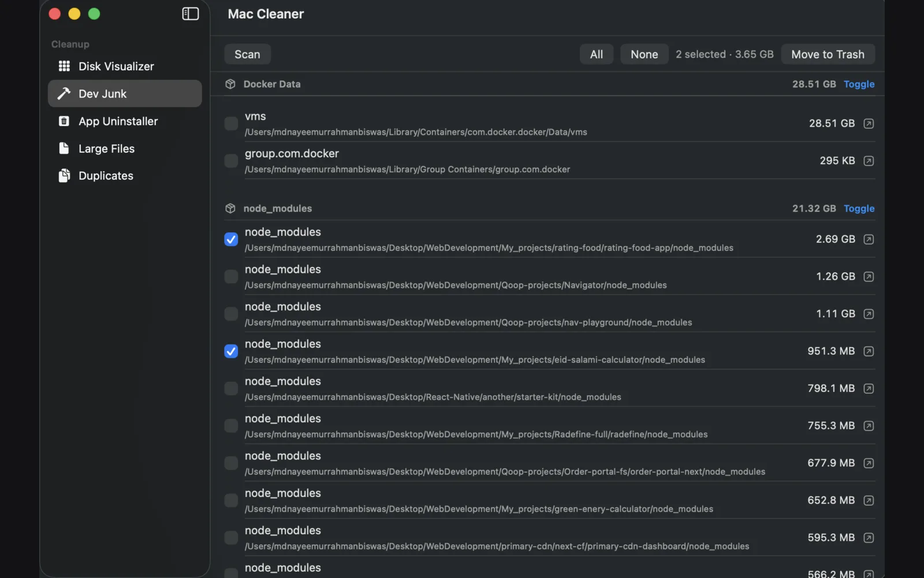This screenshot has height=578, width=924.
Task: Toggle all node_modules items
Action: pos(859,209)
